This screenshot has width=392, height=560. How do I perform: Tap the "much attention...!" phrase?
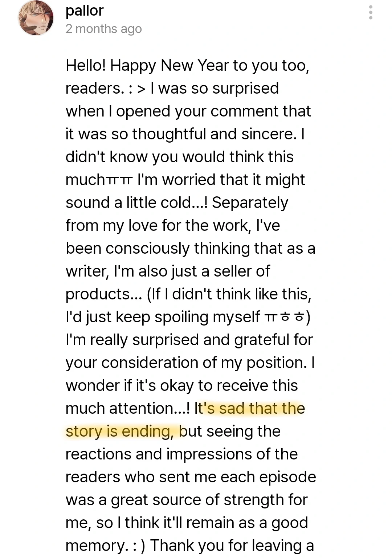128,409
